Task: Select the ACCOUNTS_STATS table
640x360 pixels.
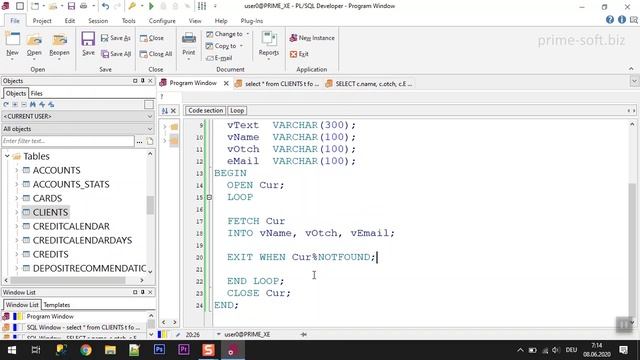Action: click(x=71, y=184)
